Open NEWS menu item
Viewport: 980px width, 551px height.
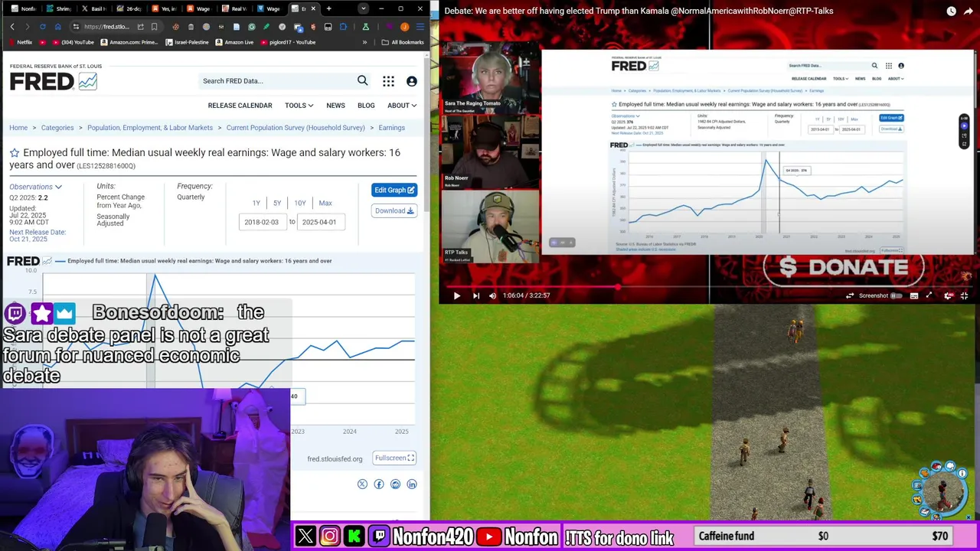(335, 106)
